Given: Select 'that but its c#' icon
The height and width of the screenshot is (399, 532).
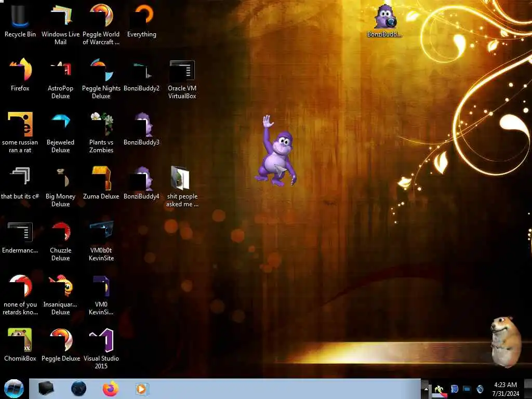Looking at the screenshot, I should coord(20,182).
